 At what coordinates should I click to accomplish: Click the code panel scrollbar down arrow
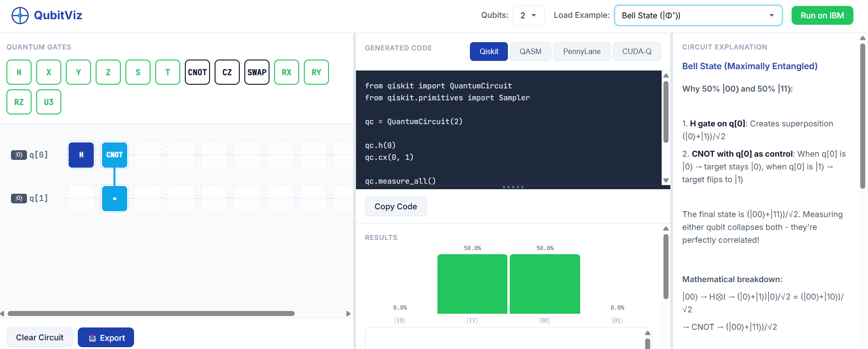click(x=666, y=180)
